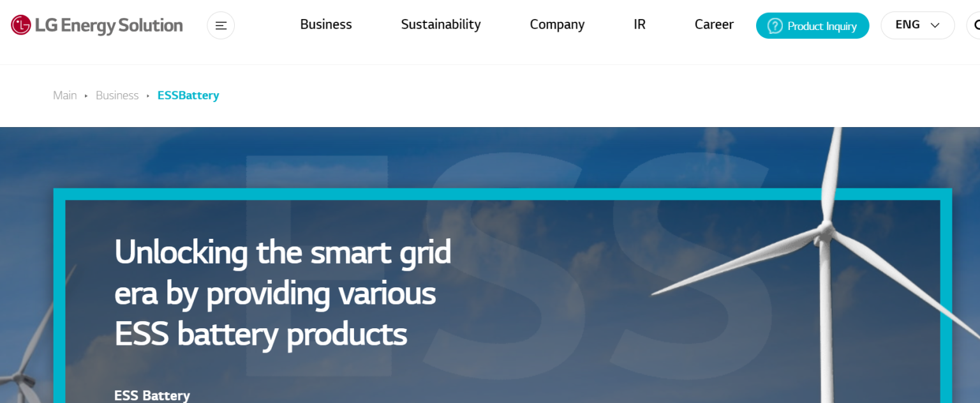Expand the ENG language dropdown

pyautogui.click(x=917, y=26)
